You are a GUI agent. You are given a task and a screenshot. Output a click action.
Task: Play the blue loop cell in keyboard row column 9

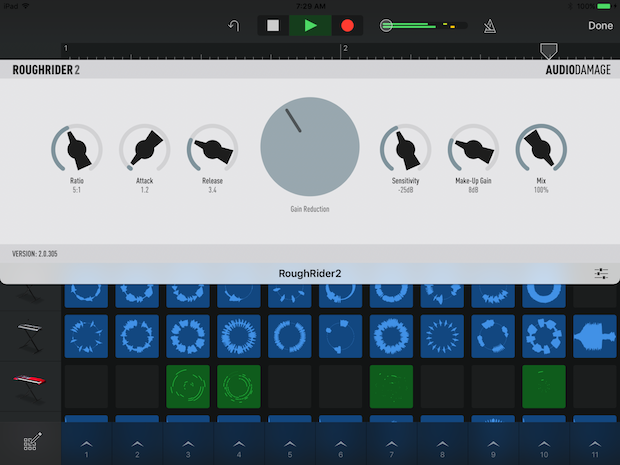click(x=493, y=336)
